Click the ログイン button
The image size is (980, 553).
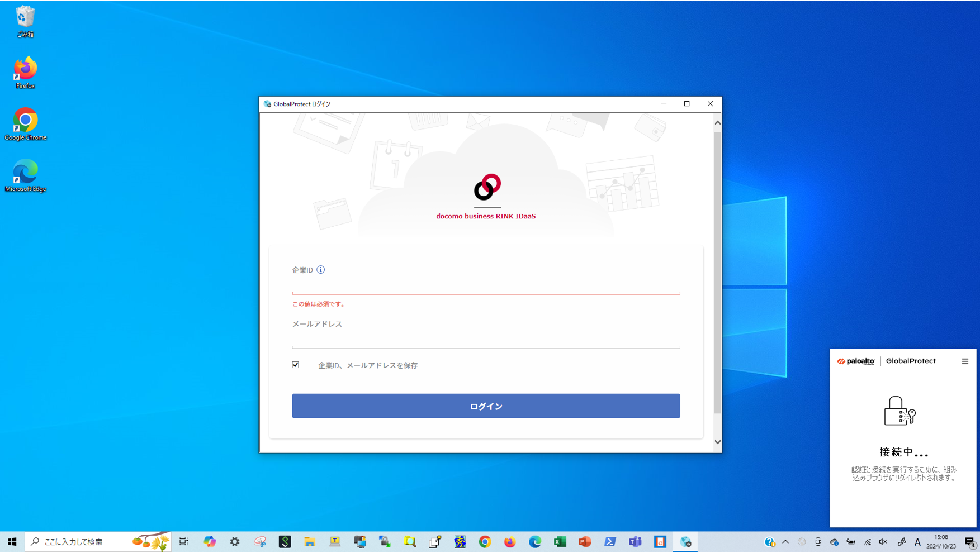point(486,406)
